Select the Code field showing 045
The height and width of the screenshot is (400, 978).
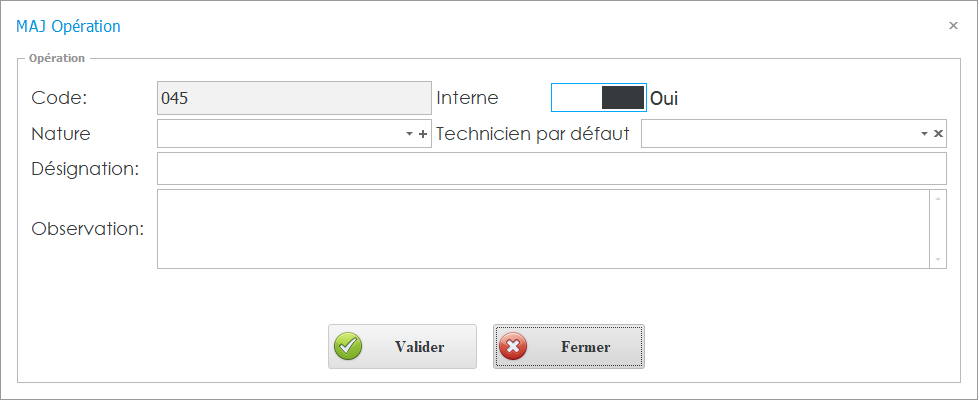tap(294, 98)
